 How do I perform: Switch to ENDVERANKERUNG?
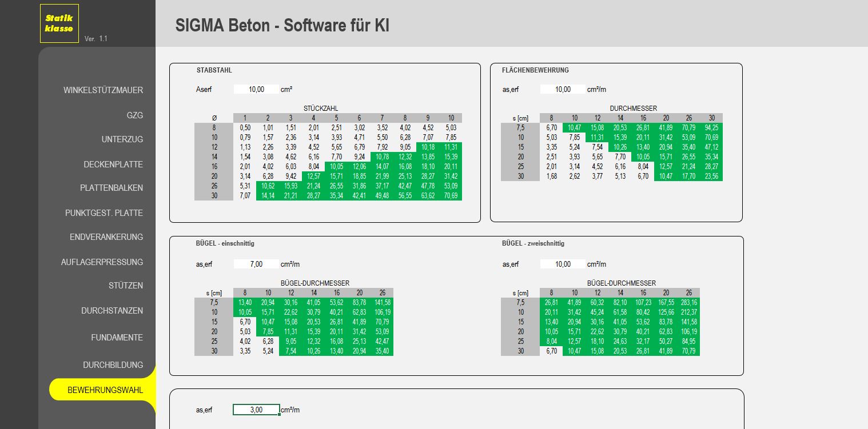106,237
